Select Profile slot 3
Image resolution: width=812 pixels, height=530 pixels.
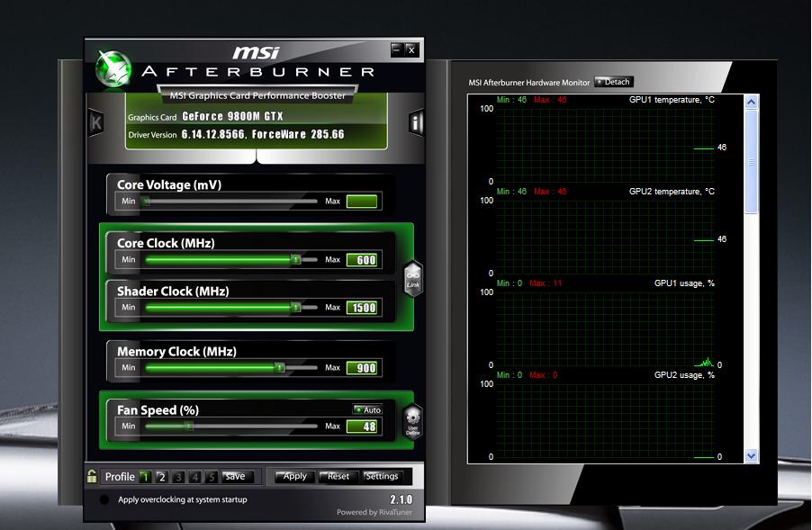tap(178, 477)
